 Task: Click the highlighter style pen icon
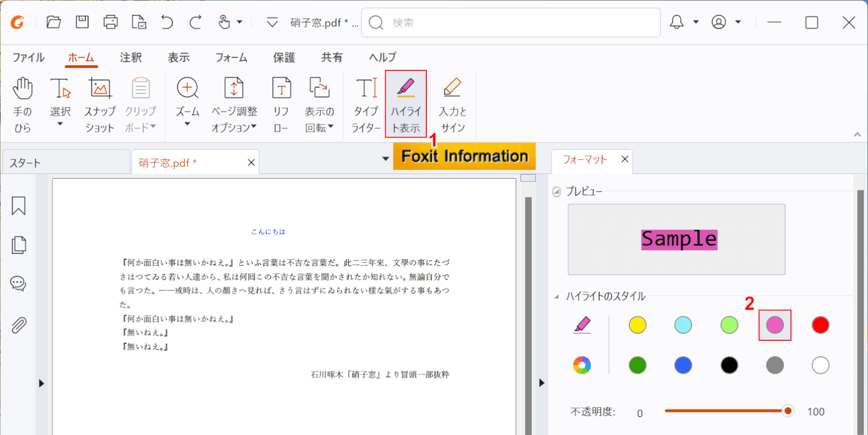[x=582, y=325]
